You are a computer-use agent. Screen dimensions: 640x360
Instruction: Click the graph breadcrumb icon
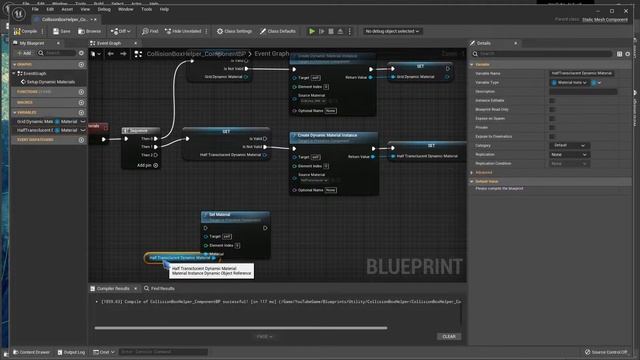click(138, 53)
